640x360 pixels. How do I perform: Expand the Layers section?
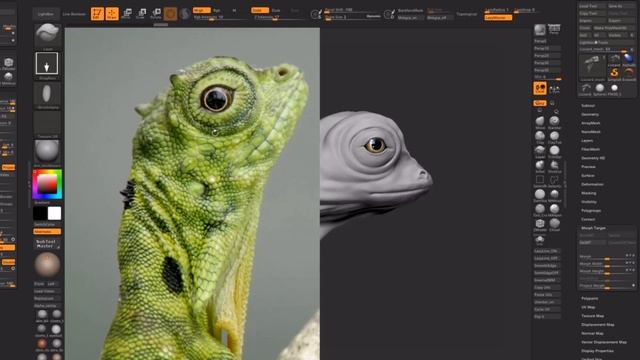point(587,140)
